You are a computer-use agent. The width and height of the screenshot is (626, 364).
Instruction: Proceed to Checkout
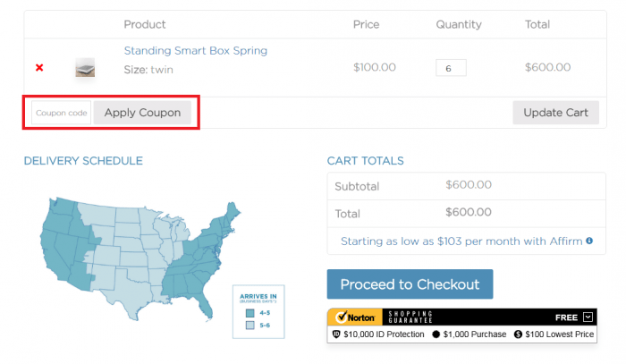tap(410, 284)
